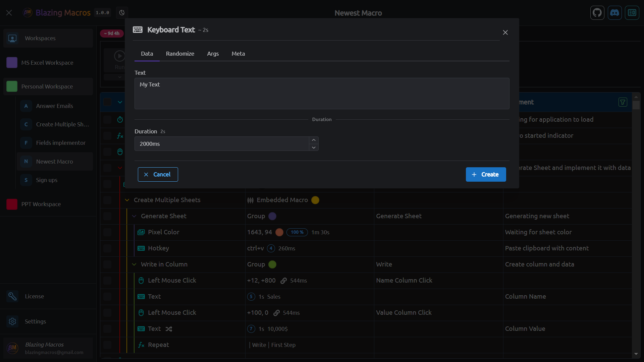Collapse the Write in Column group
The width and height of the screenshot is (644, 362).
[134, 264]
